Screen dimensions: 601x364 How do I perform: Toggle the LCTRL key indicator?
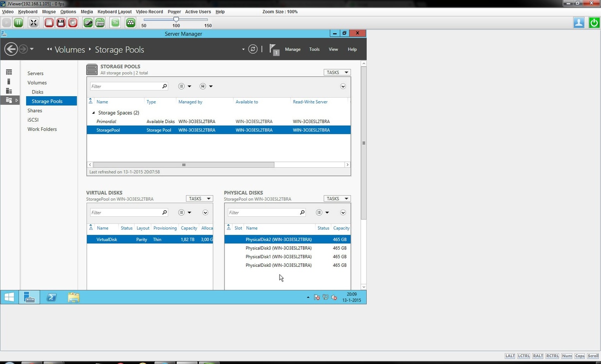[524, 356]
